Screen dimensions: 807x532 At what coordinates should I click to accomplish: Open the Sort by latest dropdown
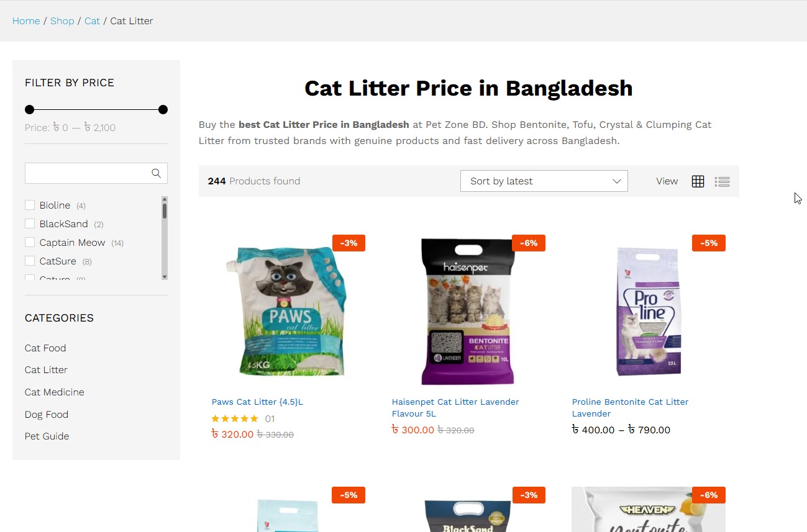pyautogui.click(x=544, y=181)
